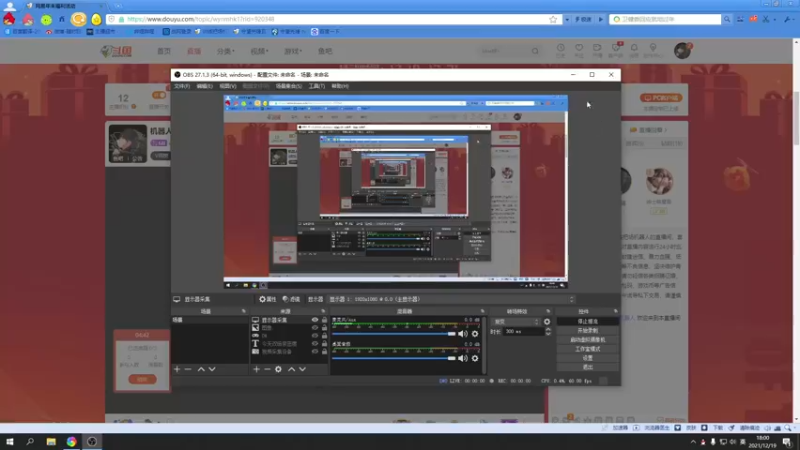Open the OBS Scene Collection menu

pyautogui.click(x=289, y=86)
